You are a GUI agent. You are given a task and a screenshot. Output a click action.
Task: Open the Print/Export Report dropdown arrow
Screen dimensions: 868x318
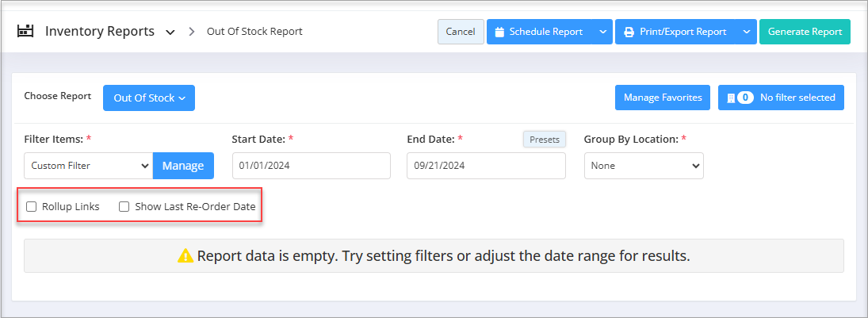746,33
